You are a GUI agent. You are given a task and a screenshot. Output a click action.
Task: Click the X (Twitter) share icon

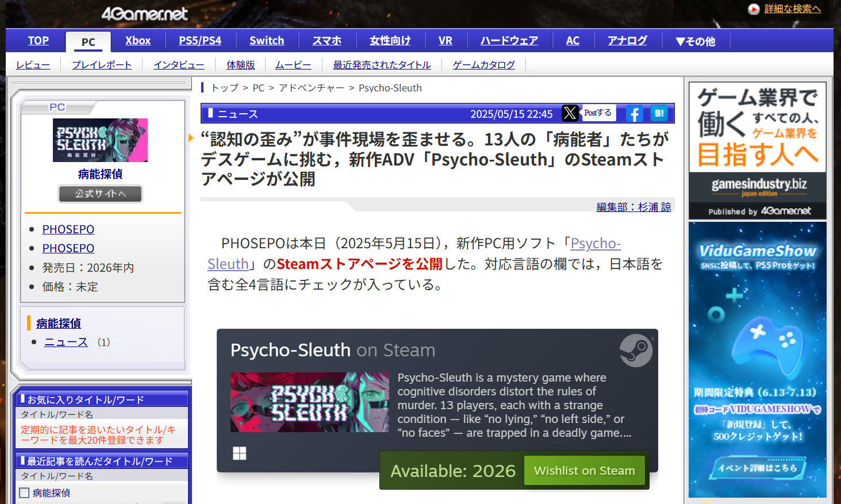tap(570, 113)
